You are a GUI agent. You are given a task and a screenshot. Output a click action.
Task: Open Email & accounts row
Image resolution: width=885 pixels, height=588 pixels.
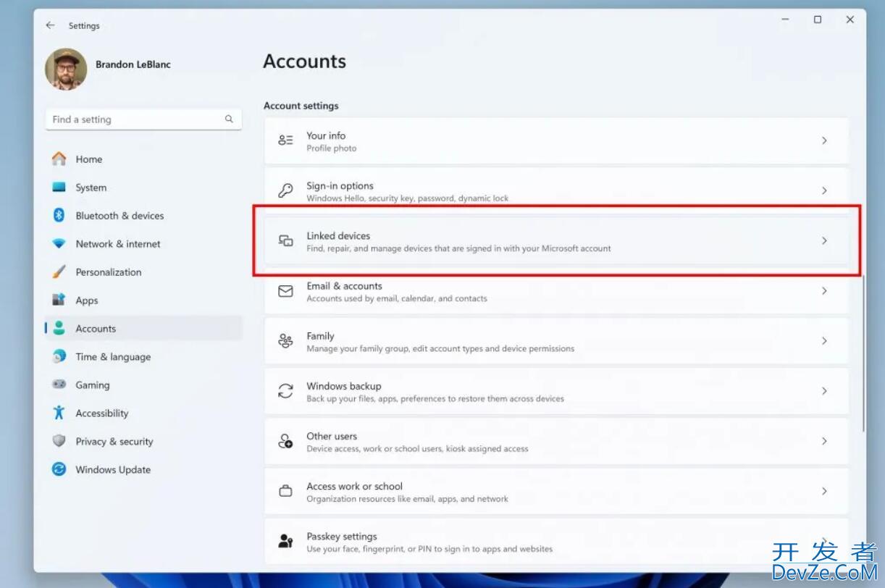coord(556,290)
